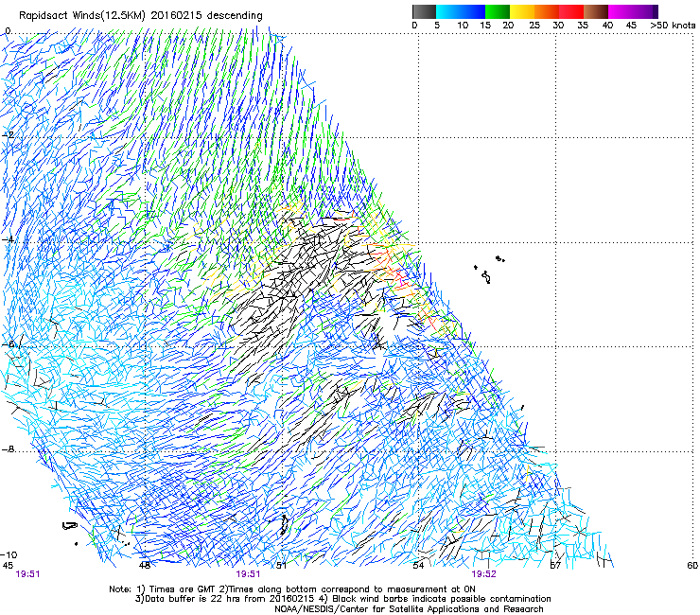
Task: Click the '48' longitude axis label
Action: coord(145,566)
